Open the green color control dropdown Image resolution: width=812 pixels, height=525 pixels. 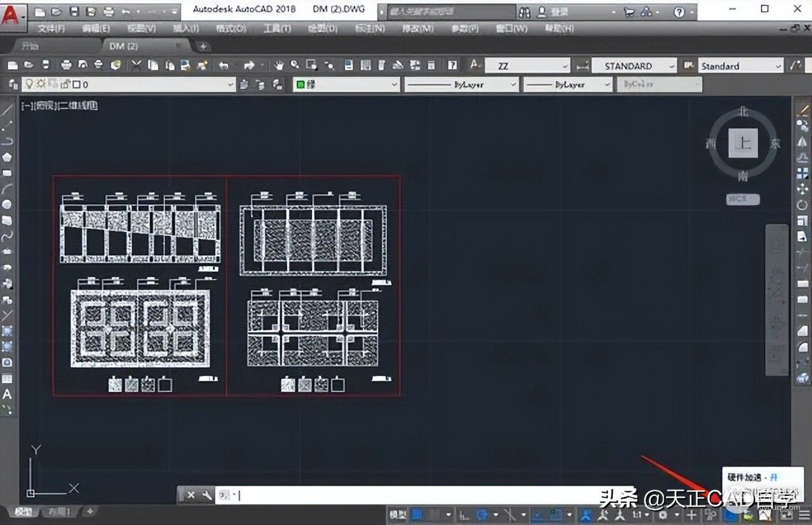395,84
